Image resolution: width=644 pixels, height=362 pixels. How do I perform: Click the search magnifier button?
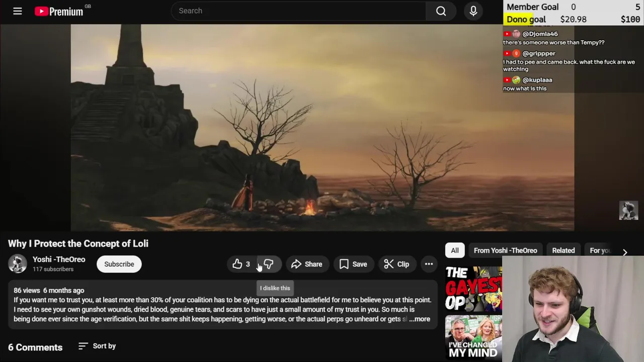tap(441, 11)
